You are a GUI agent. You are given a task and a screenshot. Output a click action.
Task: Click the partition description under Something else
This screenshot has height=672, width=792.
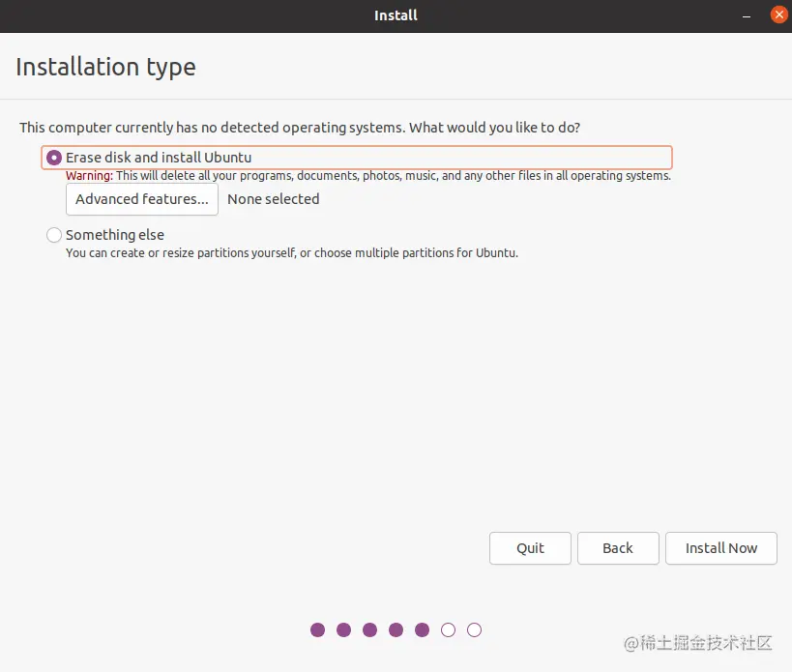292,253
